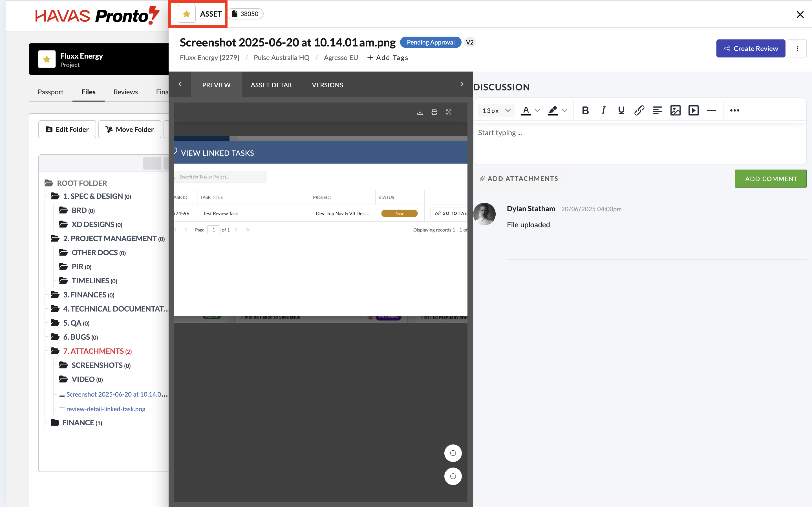This screenshot has width=812, height=507.
Task: Click the Bold formatting icon
Action: (585, 110)
